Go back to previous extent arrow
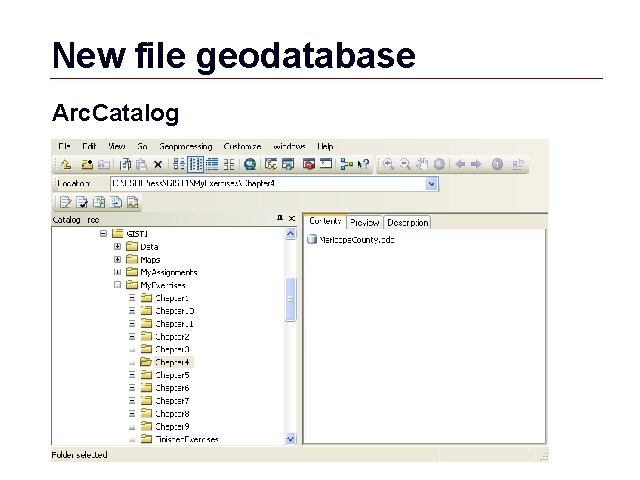The image size is (640, 480). [x=460, y=164]
